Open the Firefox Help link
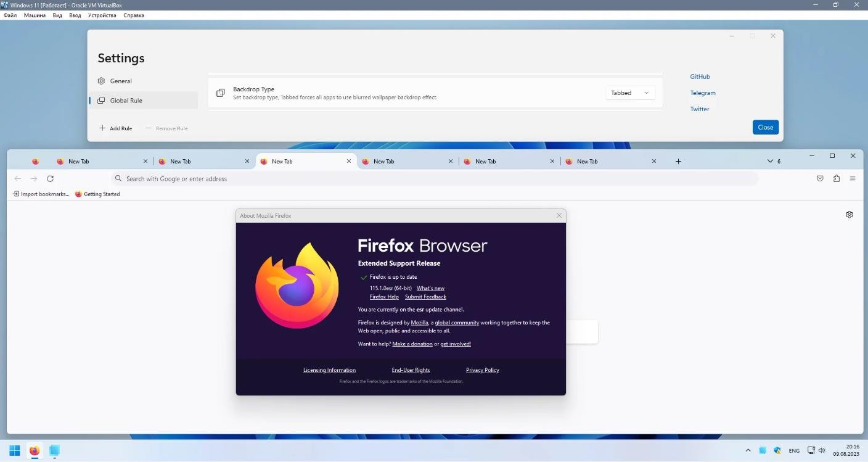The height and width of the screenshot is (462, 868). click(384, 297)
